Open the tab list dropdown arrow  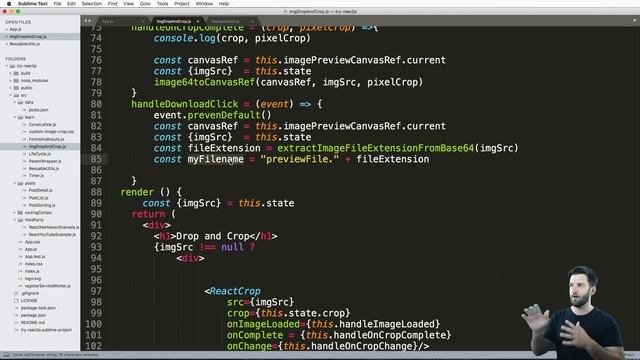point(634,20)
